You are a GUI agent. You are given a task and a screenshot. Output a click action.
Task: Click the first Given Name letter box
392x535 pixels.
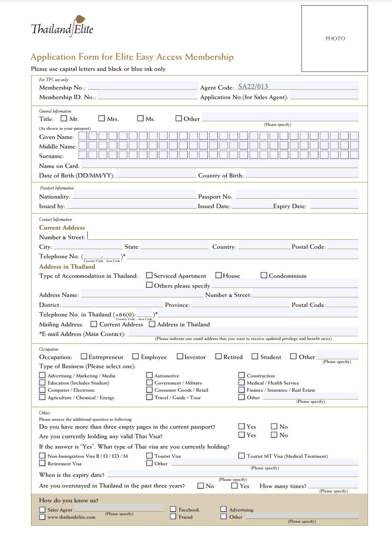83,136
